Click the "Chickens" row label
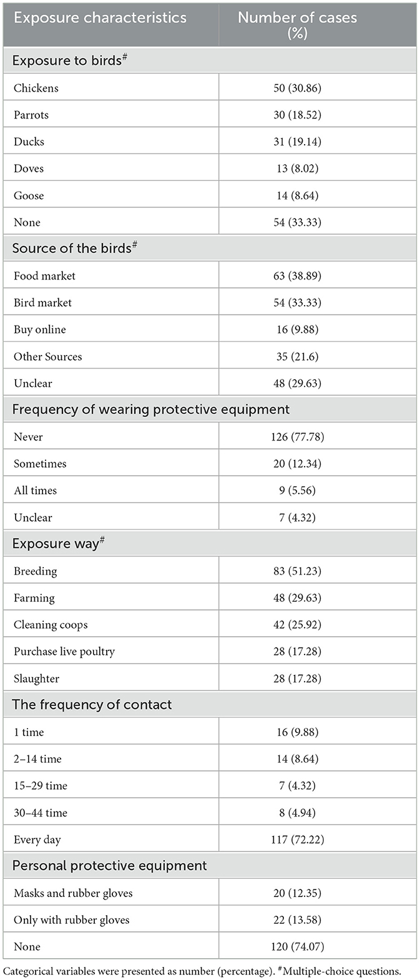 click(36, 88)
